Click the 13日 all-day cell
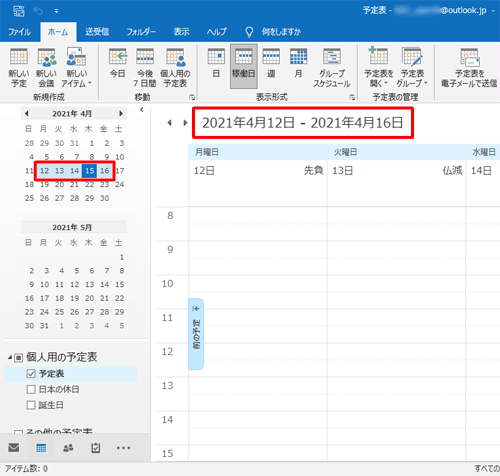 (396, 183)
